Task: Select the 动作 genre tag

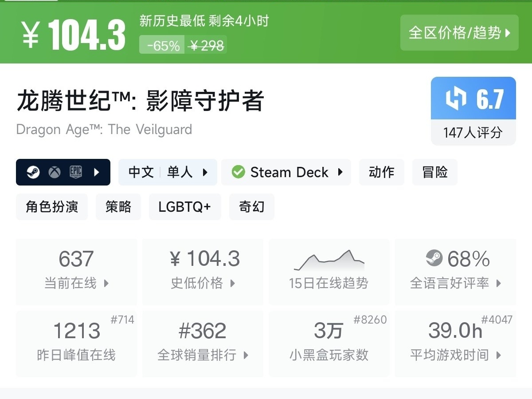Action: point(381,172)
